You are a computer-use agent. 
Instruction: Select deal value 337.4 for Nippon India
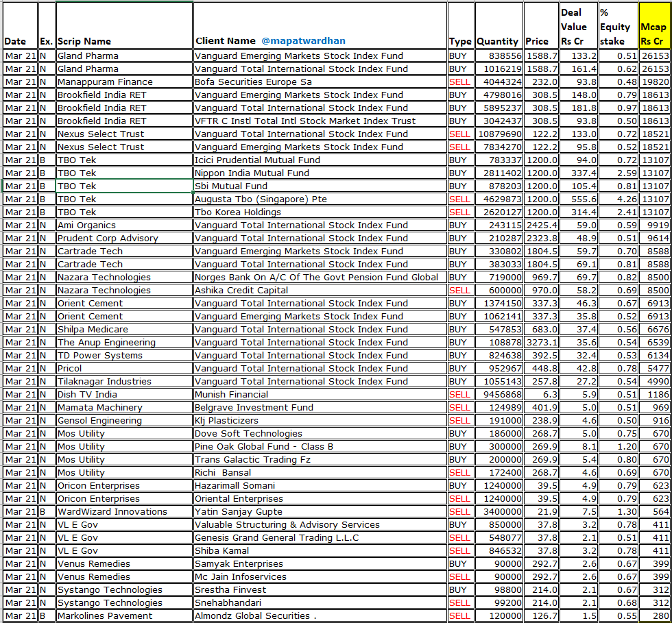pyautogui.click(x=579, y=173)
